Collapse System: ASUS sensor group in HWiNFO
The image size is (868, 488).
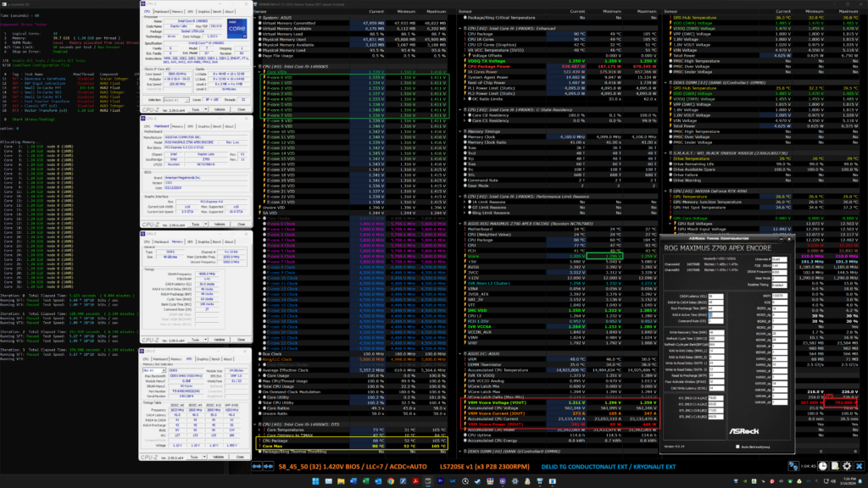tap(256, 18)
